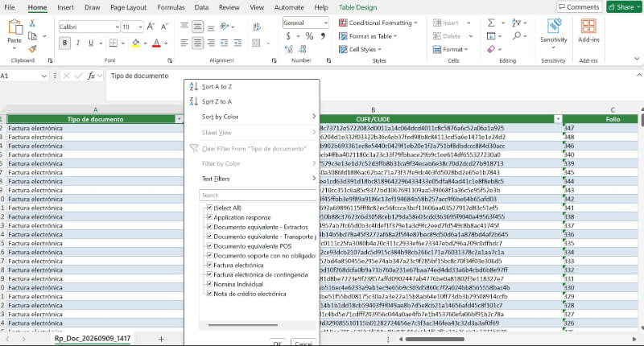This screenshot has width=644, height=346.
Task: Uncheck the Factura electrónica checkbox
Action: pyautogui.click(x=209, y=266)
